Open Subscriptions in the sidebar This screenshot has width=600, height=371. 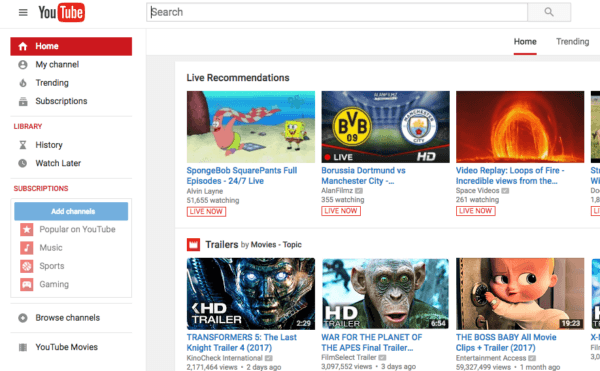[x=61, y=101]
